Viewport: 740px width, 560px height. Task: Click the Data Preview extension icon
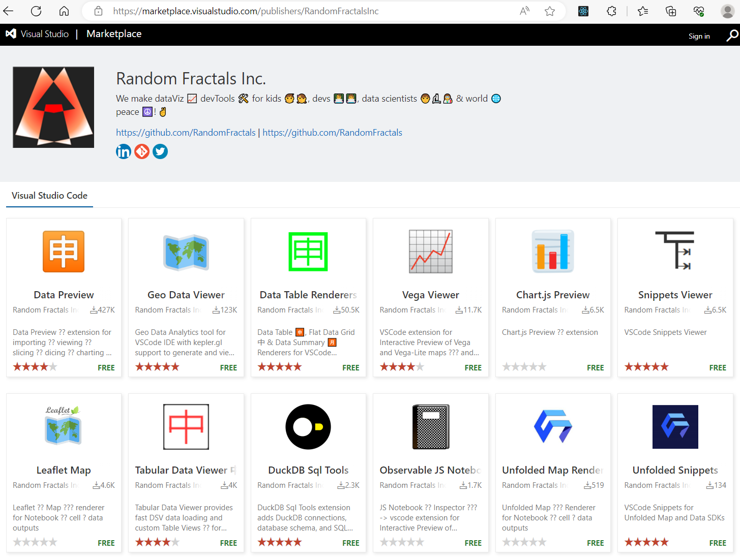coord(64,252)
